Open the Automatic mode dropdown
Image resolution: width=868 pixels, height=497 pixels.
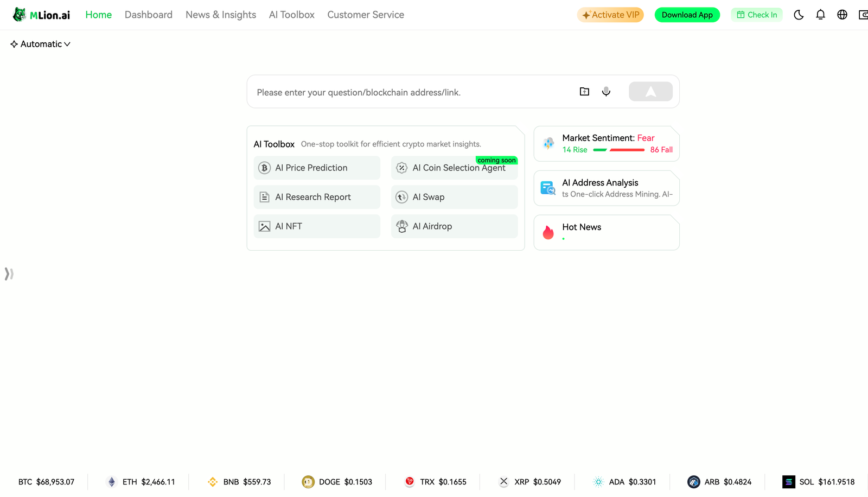pos(41,44)
